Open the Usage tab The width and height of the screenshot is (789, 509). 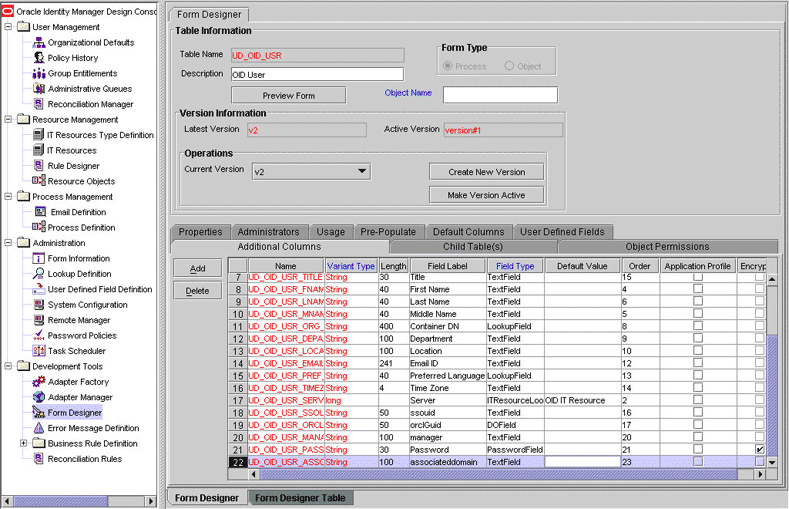331,232
